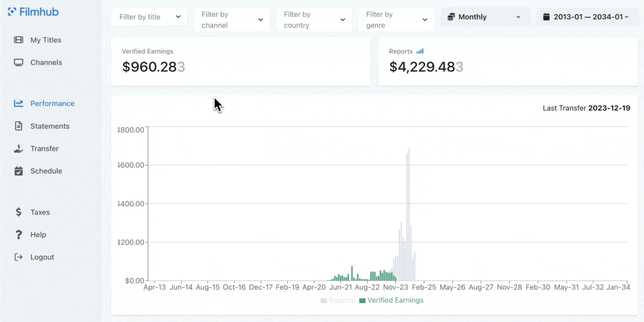Image resolution: width=644 pixels, height=322 pixels.
Task: Open the Filter by title dropdown
Action: point(149,17)
